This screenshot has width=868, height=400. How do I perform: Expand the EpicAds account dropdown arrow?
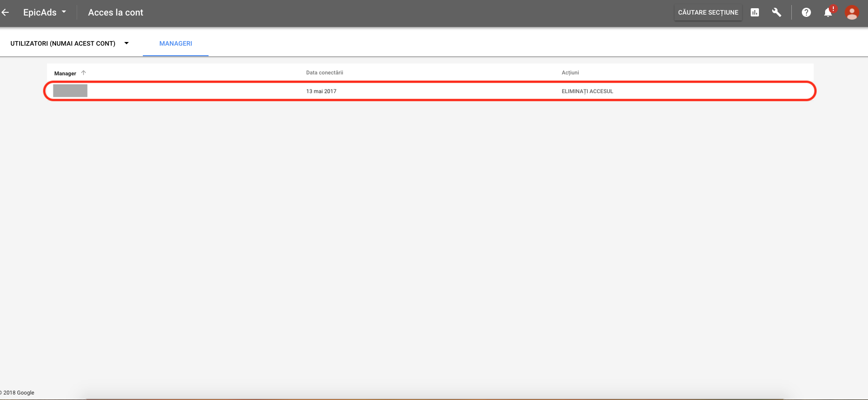(64, 12)
